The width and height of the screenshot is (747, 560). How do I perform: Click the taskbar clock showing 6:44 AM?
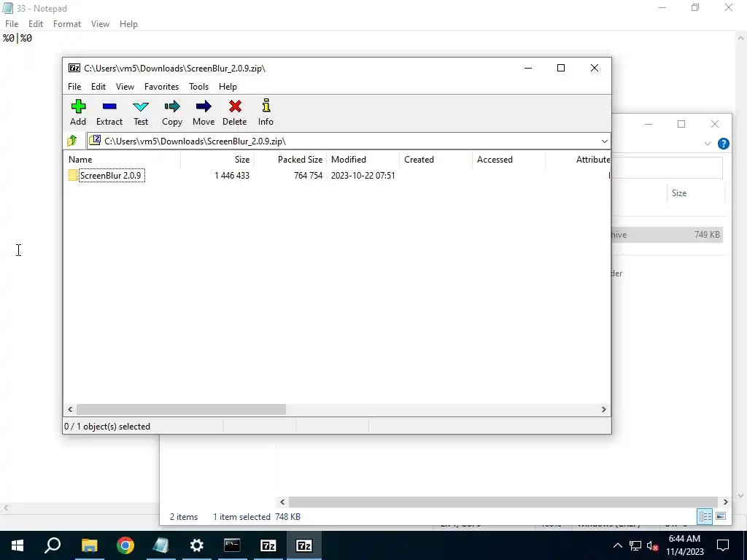click(684, 545)
